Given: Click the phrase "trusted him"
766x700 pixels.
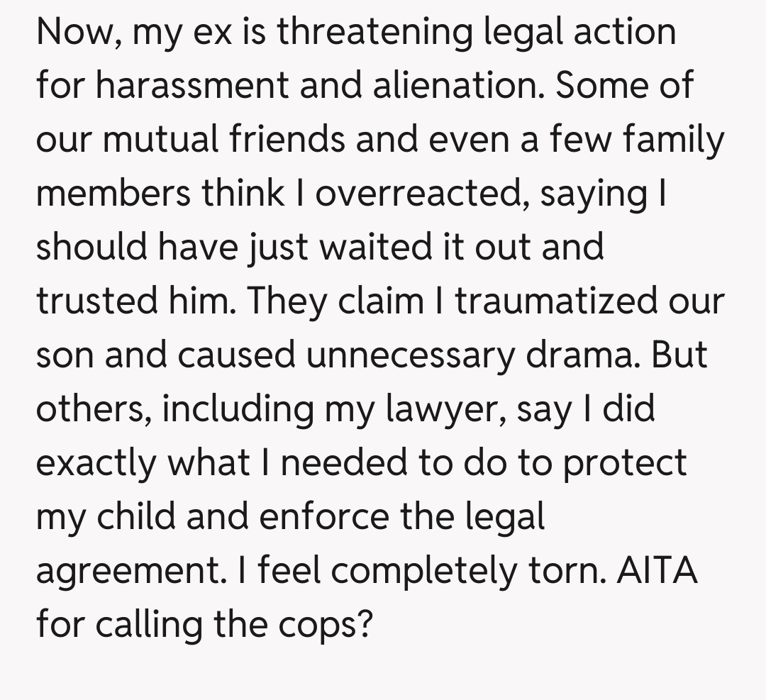Looking at the screenshot, I should 131,301.
